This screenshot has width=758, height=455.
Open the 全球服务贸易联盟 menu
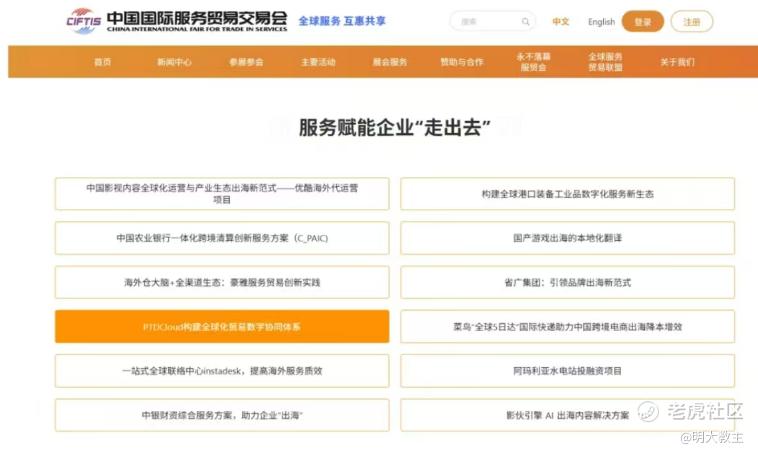click(605, 62)
